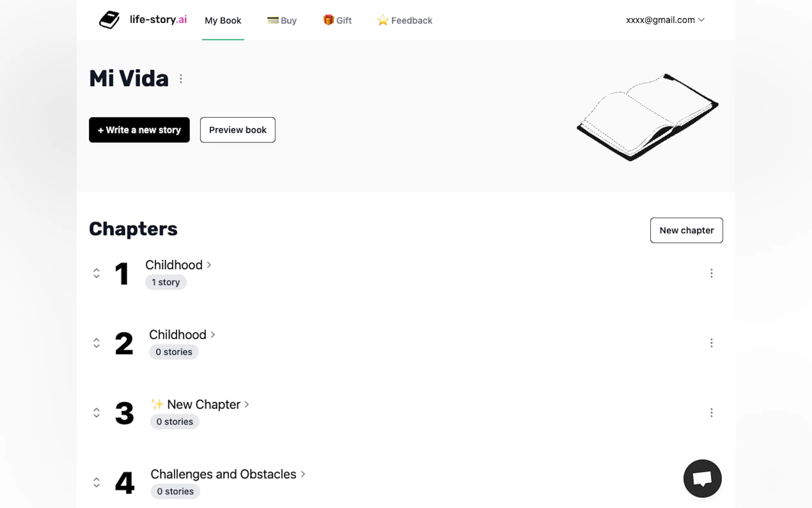This screenshot has height=508, width=812.
Task: Click the life-story.ai book logo icon
Action: coord(109,20)
